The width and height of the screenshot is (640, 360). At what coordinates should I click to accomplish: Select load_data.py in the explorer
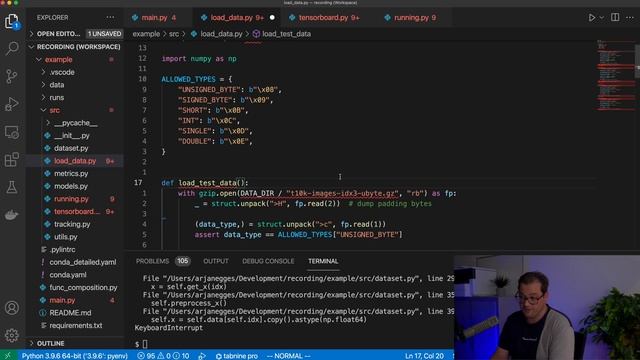[x=75, y=161]
